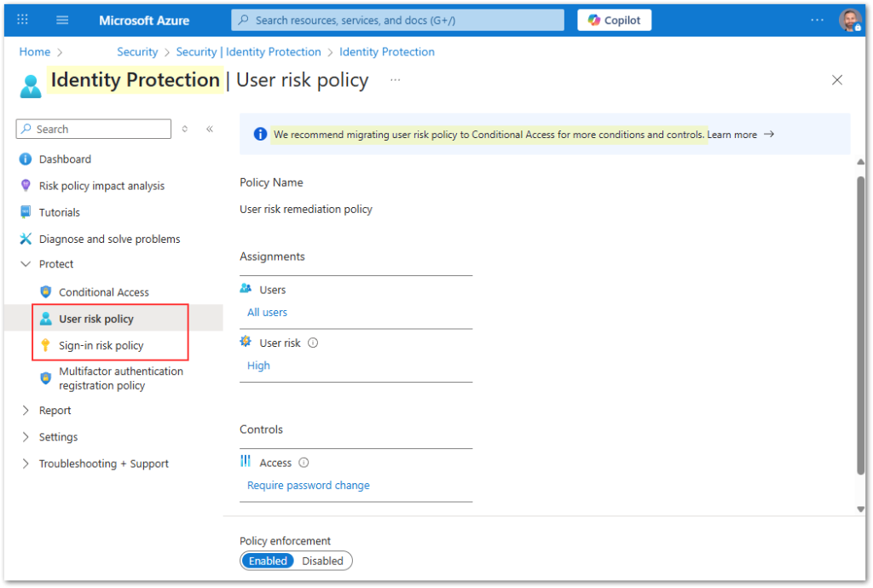Click the Copilot button
This screenshot has width=873, height=588.
614,20
